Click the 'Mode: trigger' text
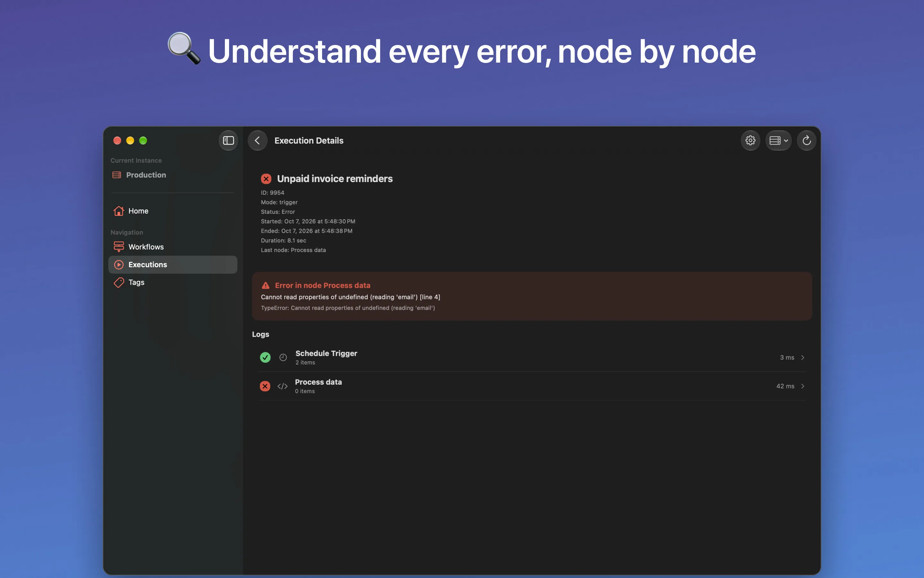 279,202
